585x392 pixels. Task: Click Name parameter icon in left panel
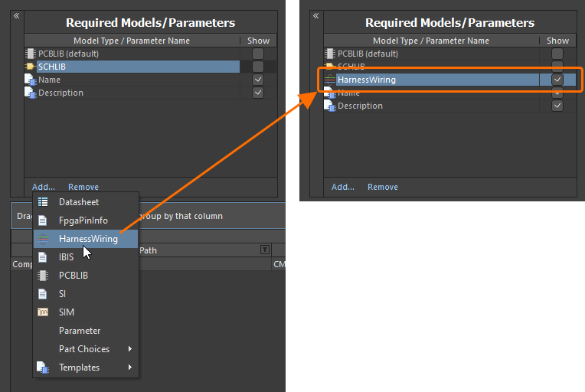30,80
